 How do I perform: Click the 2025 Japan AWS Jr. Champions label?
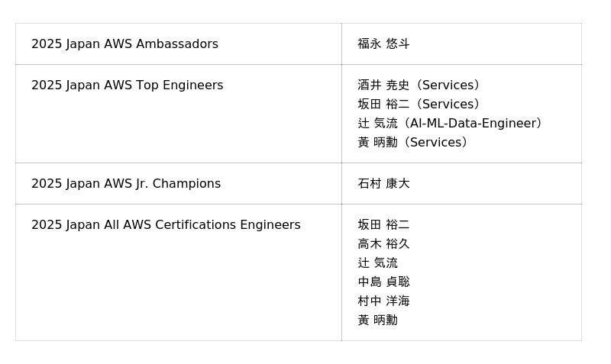click(126, 184)
